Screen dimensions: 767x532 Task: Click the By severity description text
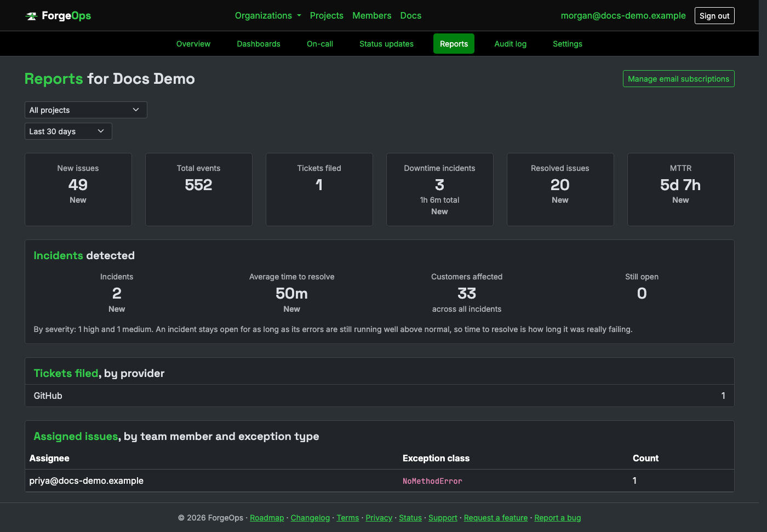333,329
